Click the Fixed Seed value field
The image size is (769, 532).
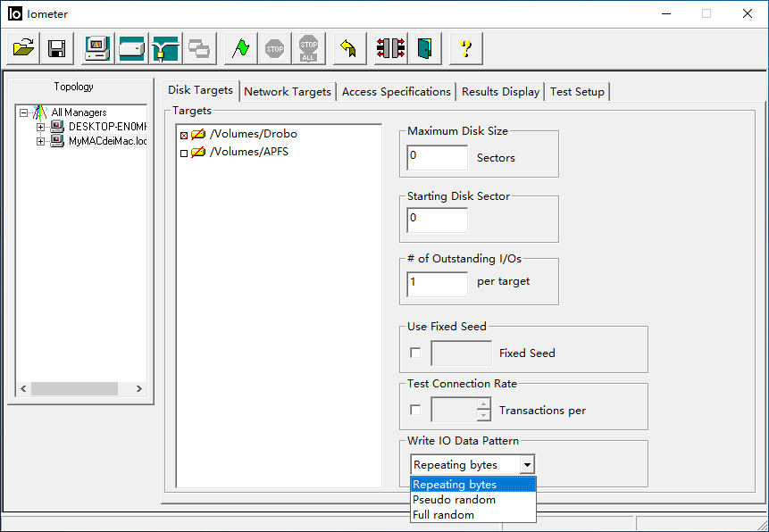pyautogui.click(x=461, y=353)
